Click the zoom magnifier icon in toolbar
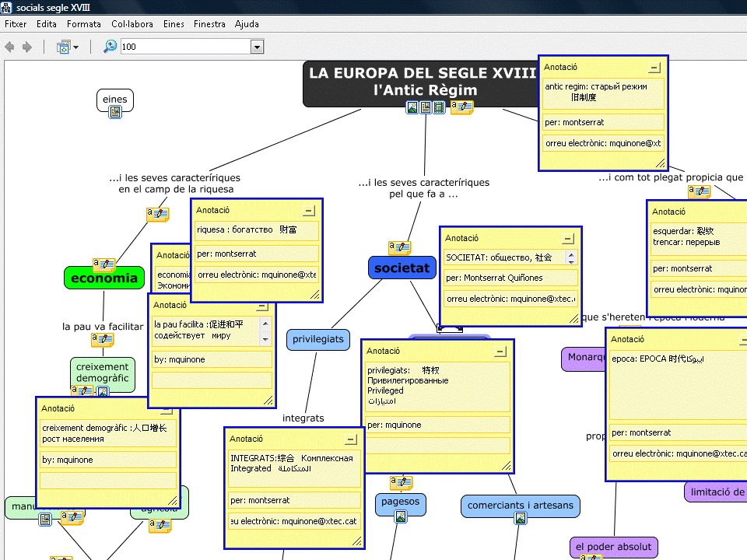The height and width of the screenshot is (560, 747). click(x=110, y=47)
